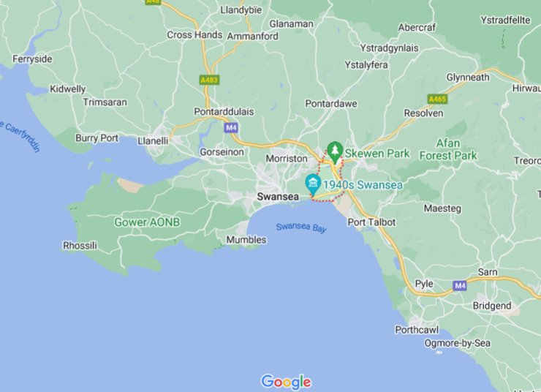Screen dimensions: 541x392
Task: Click the A483 road shield
Action: pyautogui.click(x=209, y=80)
